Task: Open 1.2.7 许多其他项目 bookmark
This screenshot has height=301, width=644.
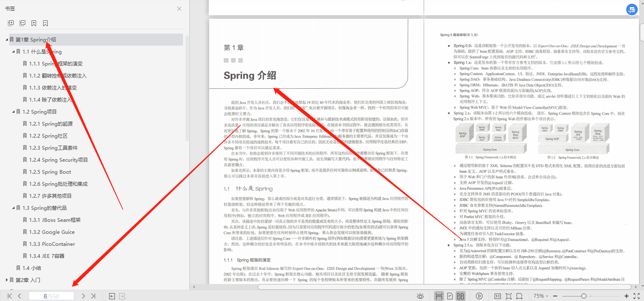Action: (50, 196)
